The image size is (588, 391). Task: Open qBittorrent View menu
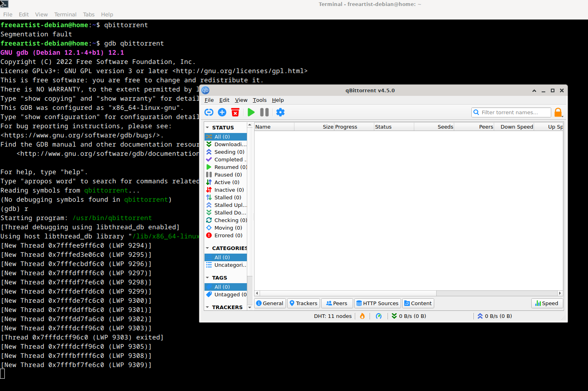(241, 100)
